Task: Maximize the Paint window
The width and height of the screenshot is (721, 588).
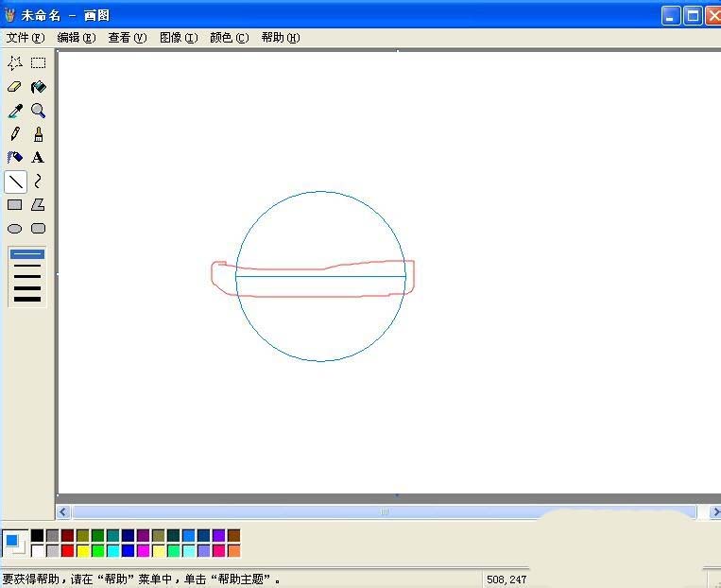Action: coord(693,16)
